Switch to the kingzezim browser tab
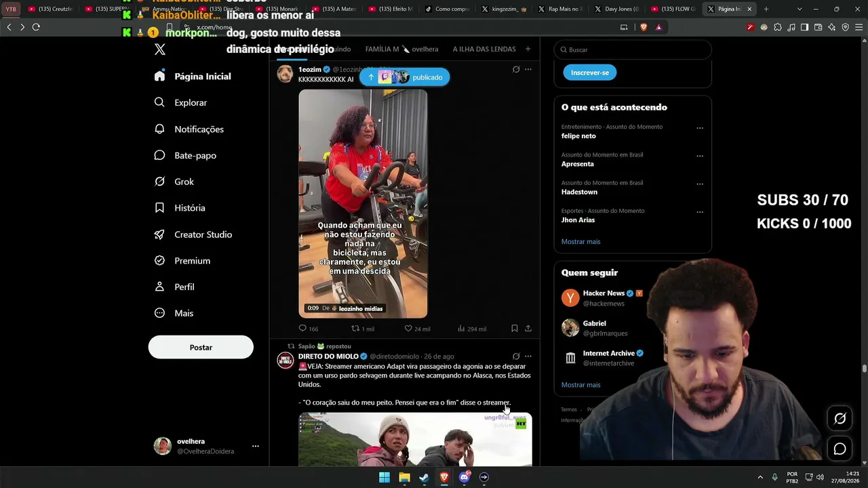 pyautogui.click(x=505, y=9)
